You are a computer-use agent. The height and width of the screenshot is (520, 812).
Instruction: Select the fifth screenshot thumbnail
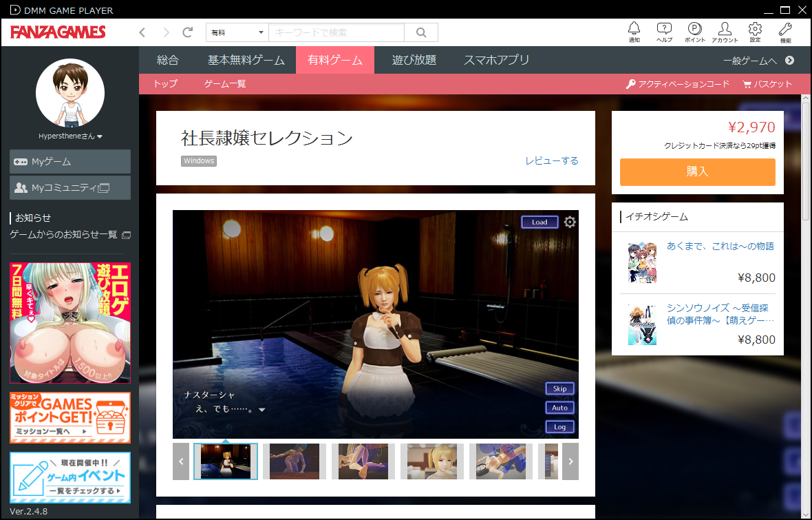pyautogui.click(x=501, y=461)
